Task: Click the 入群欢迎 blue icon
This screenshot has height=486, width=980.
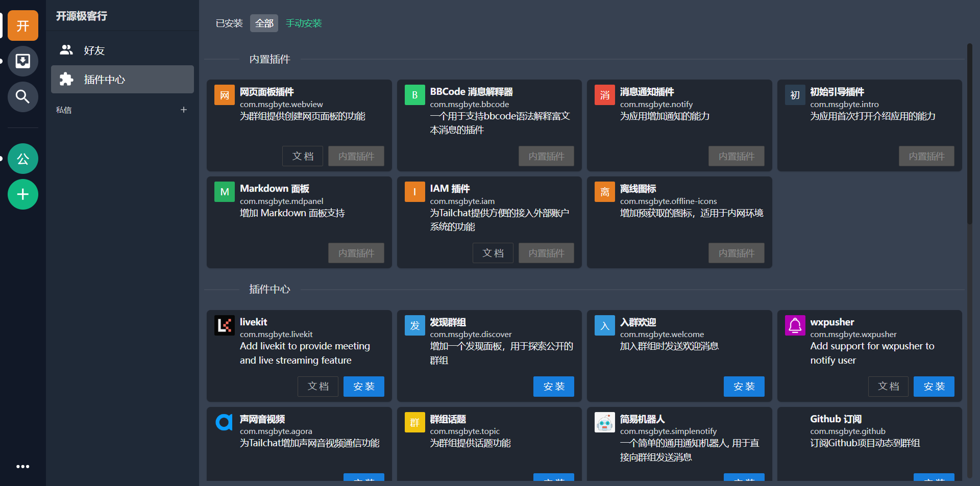Action: [605, 325]
